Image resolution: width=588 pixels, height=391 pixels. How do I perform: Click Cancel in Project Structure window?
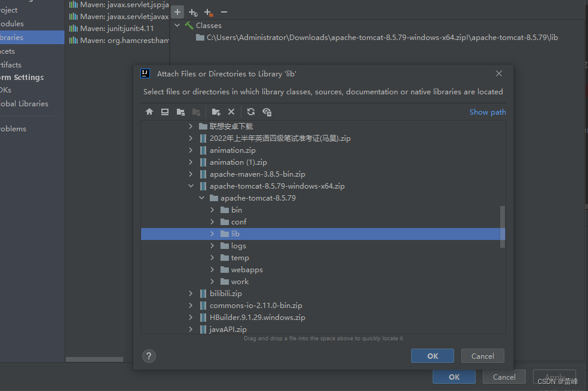point(504,377)
